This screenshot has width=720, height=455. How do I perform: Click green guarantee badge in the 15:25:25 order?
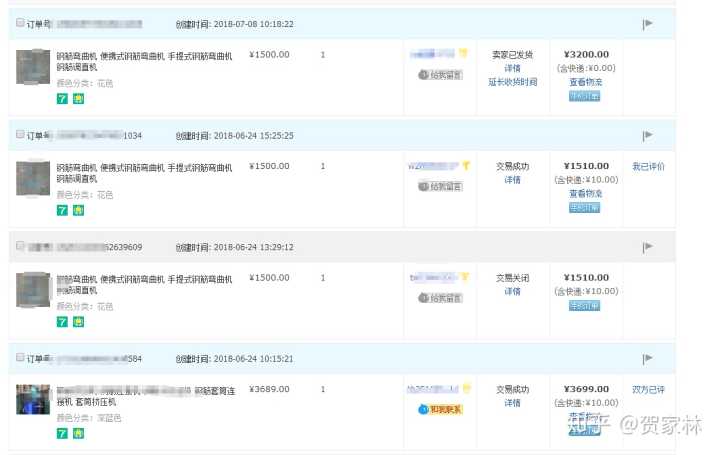click(79, 210)
